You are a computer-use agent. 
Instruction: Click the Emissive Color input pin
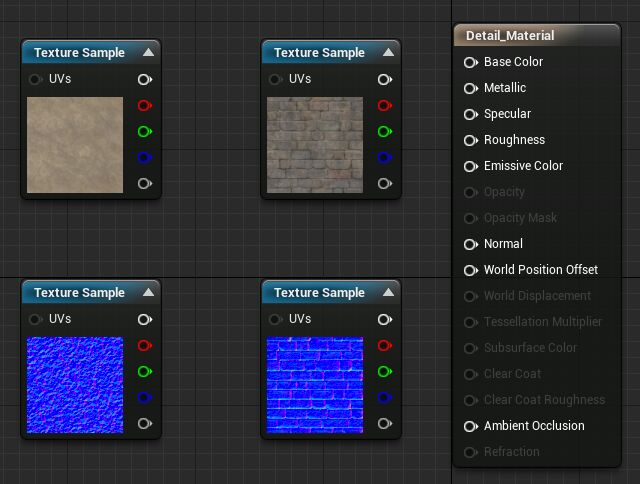(x=471, y=167)
